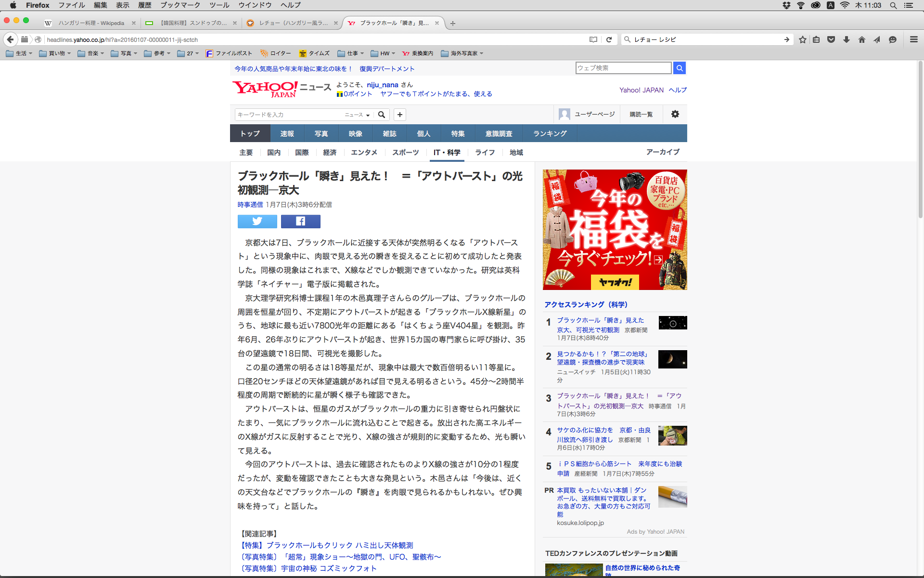This screenshot has height=578, width=924.
Task: Go to Firefox home icon
Action: (x=861, y=39)
